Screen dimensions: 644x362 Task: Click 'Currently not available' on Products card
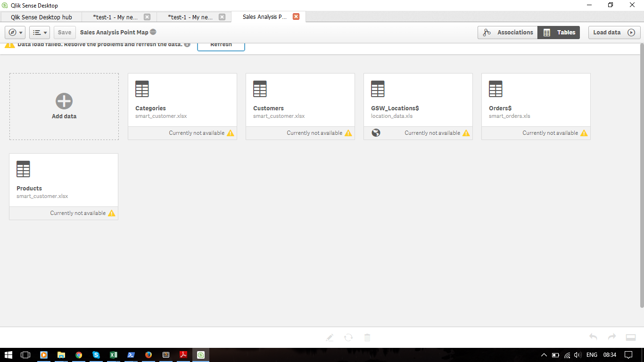pos(78,213)
